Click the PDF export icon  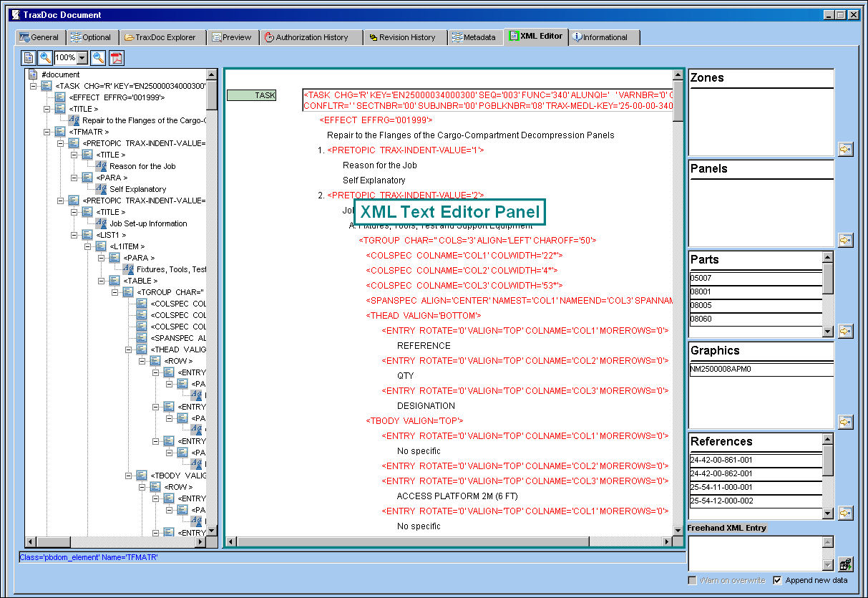116,57
